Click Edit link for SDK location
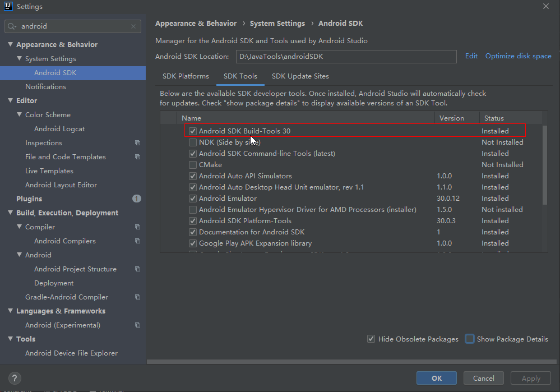Screen dimensions: 560x392 click(x=471, y=56)
